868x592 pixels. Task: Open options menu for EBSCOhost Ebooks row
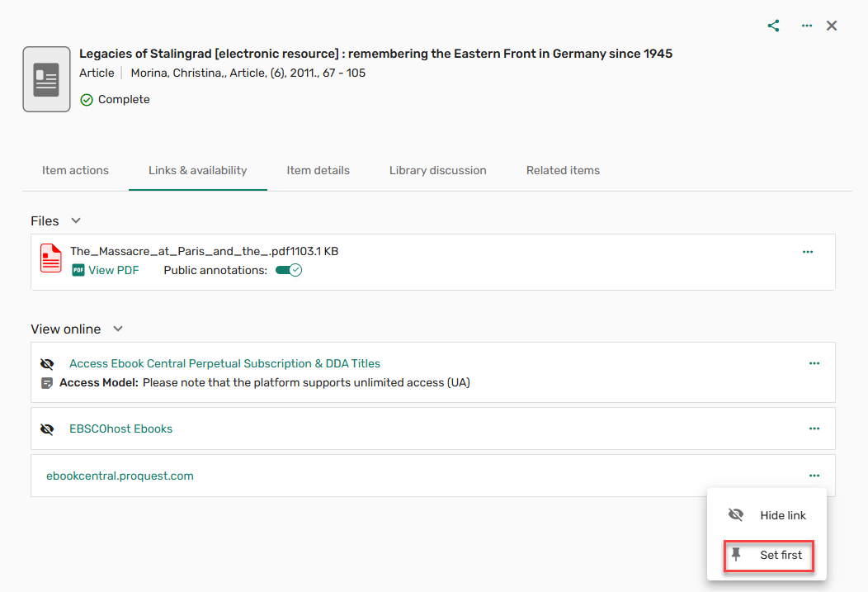coord(814,429)
